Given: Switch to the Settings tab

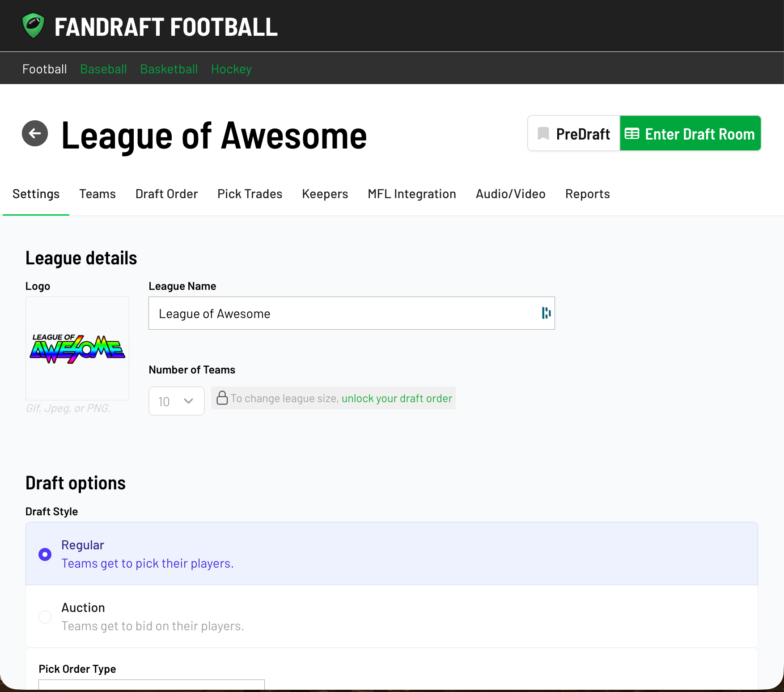Looking at the screenshot, I should (x=36, y=194).
